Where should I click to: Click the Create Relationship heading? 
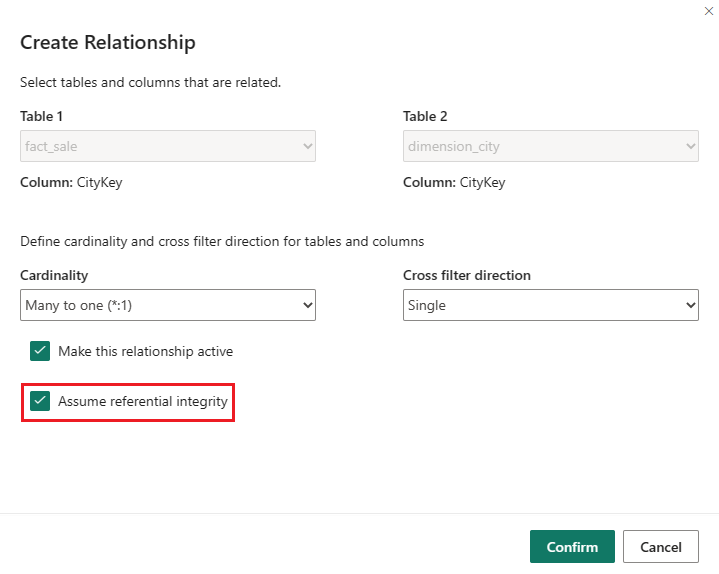[x=108, y=42]
